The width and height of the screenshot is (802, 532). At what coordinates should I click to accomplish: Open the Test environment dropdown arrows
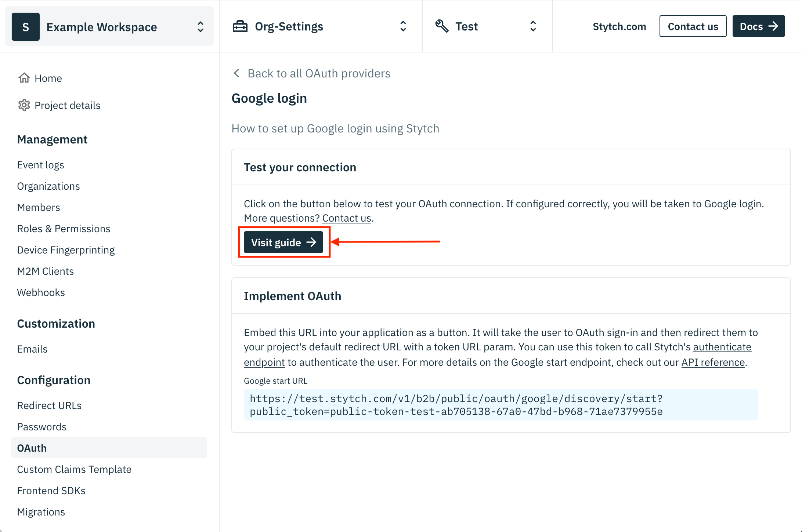[x=533, y=26]
